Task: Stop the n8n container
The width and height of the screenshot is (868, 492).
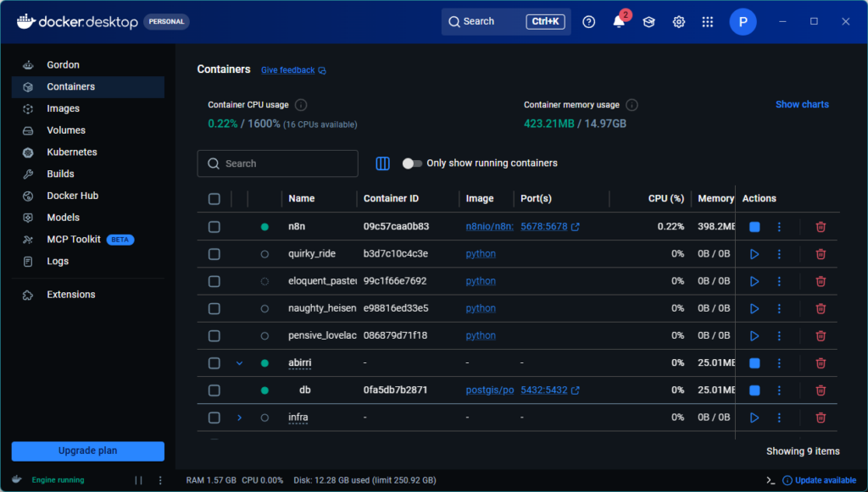Action: (x=754, y=227)
